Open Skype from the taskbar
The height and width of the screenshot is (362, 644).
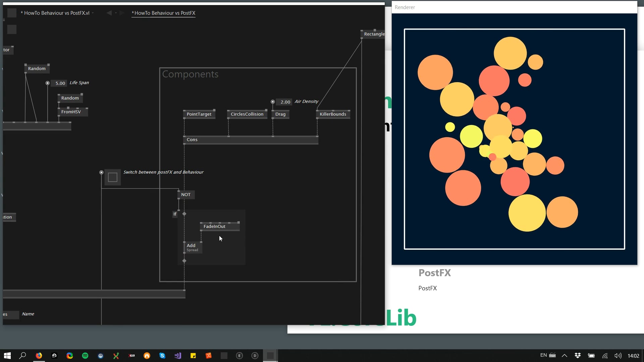162,356
